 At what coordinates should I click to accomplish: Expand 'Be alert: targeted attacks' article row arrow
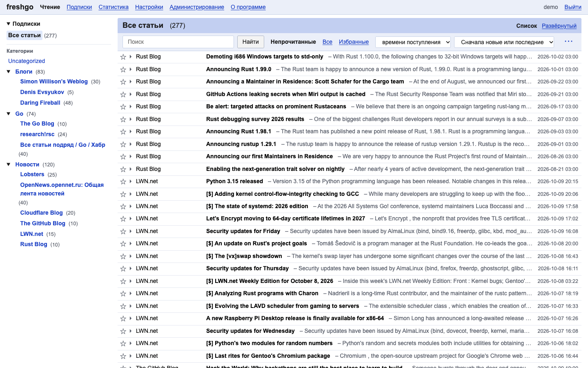click(131, 107)
